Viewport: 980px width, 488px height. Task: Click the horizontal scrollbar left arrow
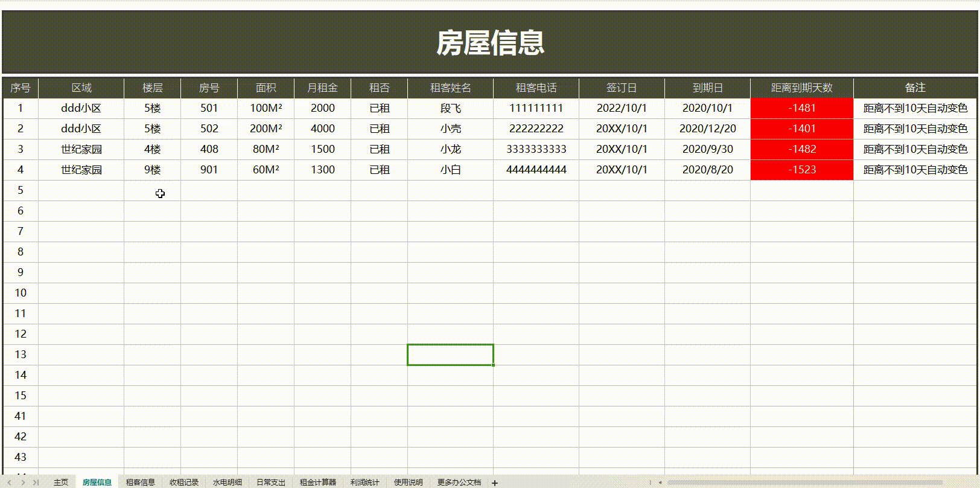click(x=660, y=483)
